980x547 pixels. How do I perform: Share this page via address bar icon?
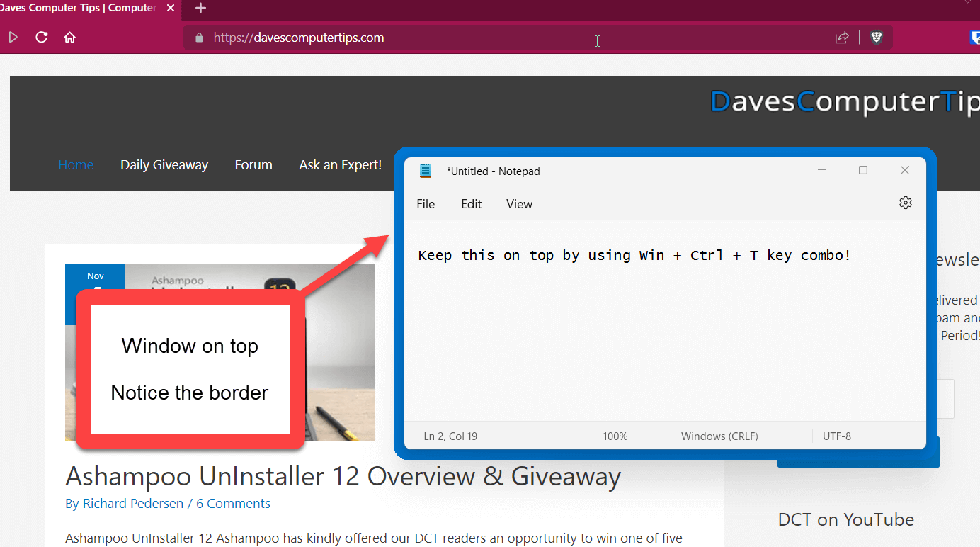[842, 38]
